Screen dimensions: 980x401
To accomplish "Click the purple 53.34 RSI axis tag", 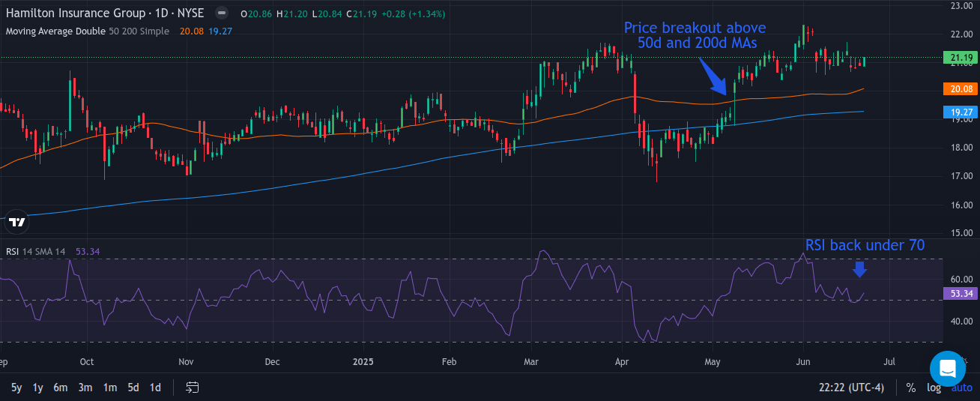I will point(961,293).
